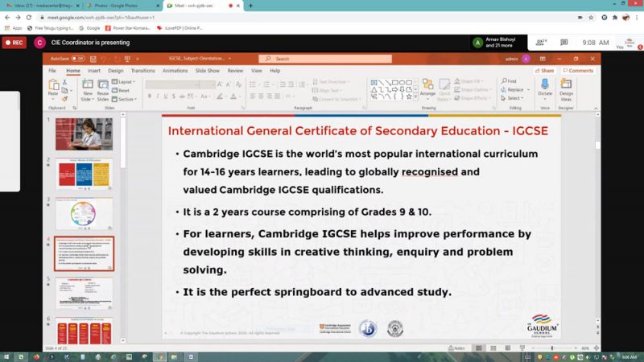Open the Transitions ribbon tab
Screen dimensions: 644x362
[x=143, y=71]
